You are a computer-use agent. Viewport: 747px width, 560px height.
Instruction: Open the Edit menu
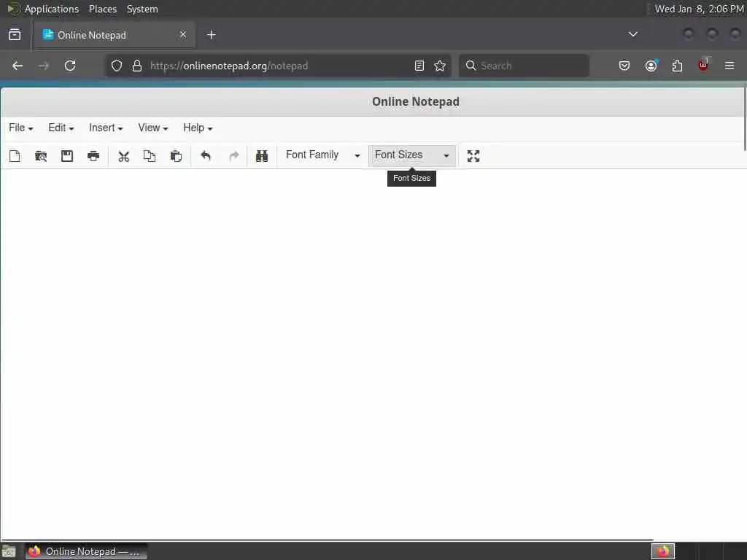click(x=61, y=128)
